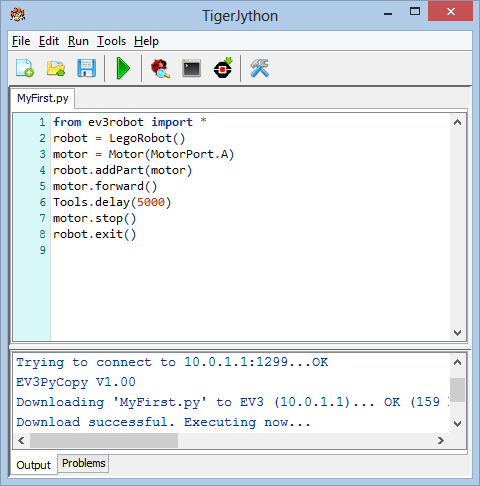This screenshot has height=486, width=480.
Task: Select the MyFirst.py editor tab
Action: pyautogui.click(x=43, y=98)
